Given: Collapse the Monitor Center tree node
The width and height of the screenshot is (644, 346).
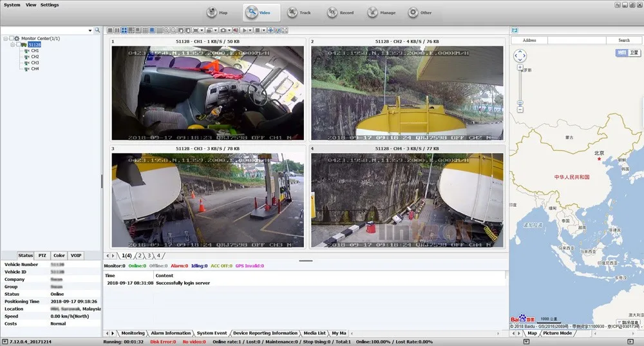Looking at the screenshot, I should pos(5,39).
